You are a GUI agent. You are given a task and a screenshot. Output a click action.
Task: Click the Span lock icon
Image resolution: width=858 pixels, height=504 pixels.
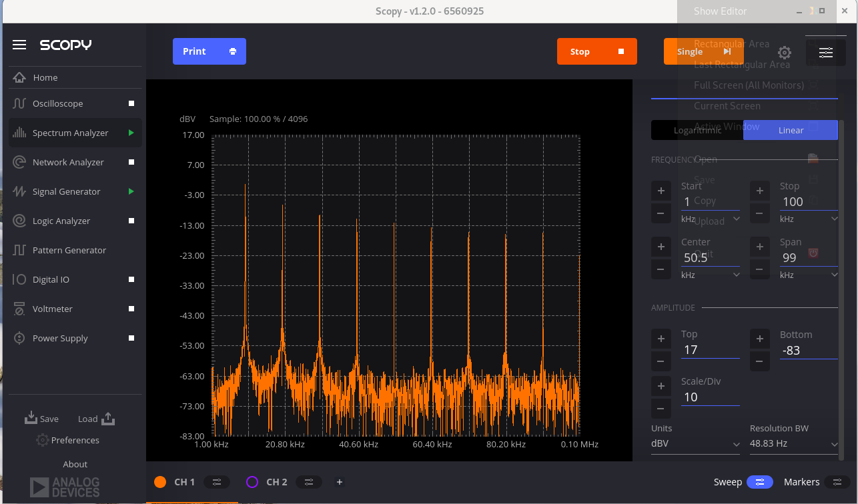(x=813, y=253)
